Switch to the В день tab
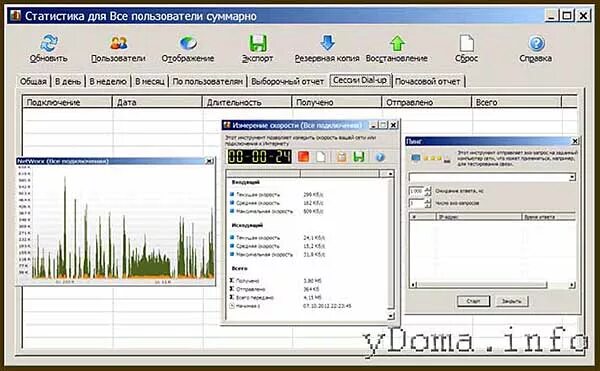 point(68,81)
